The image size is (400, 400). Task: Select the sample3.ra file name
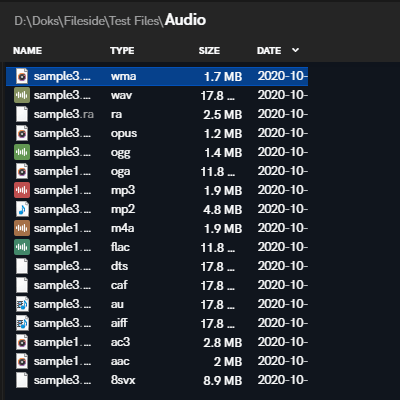click(x=64, y=114)
